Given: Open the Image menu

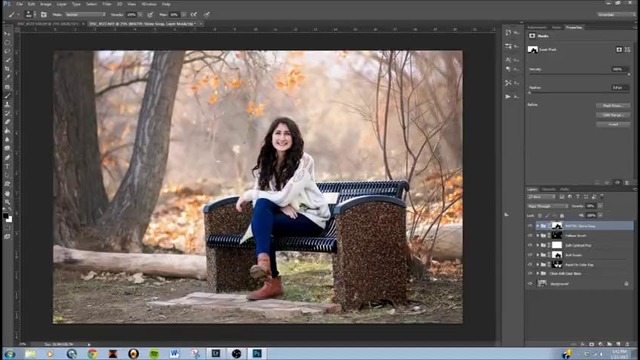Looking at the screenshot, I should 46,4.
